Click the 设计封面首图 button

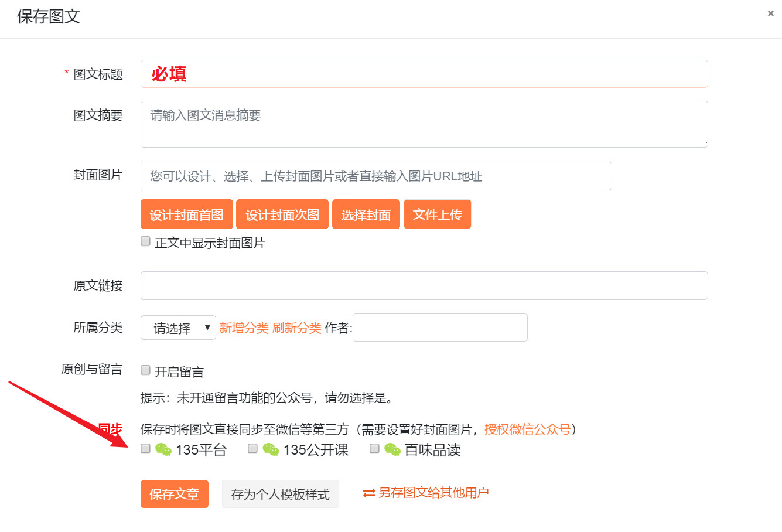click(186, 214)
